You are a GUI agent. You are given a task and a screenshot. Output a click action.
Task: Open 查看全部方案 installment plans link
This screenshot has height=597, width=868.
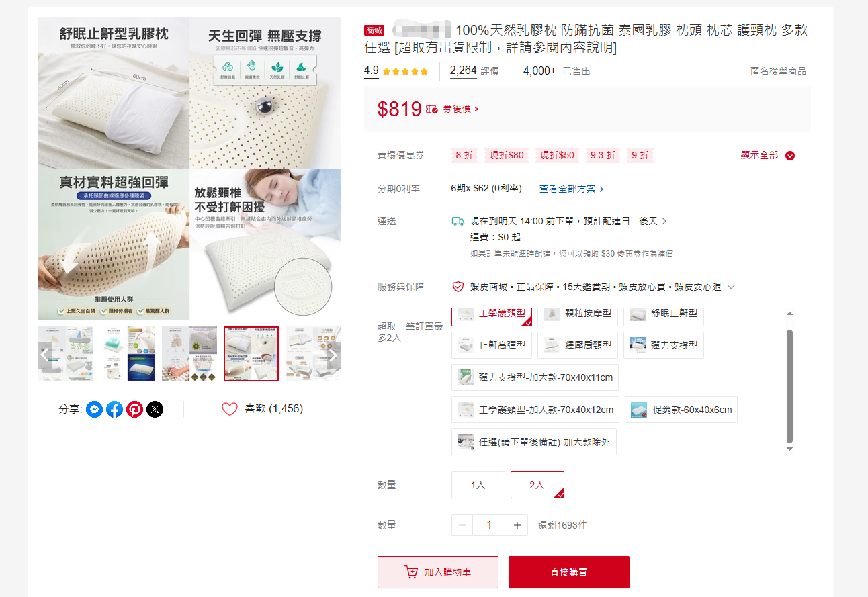571,189
